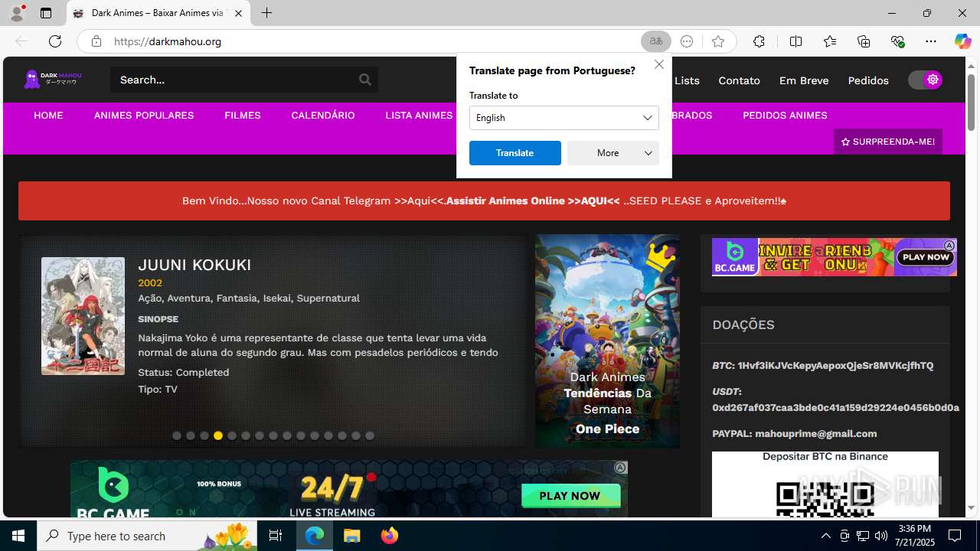Click PLAY NOW on the bottom BC.GAME ad
The image size is (980, 551).
tap(570, 496)
